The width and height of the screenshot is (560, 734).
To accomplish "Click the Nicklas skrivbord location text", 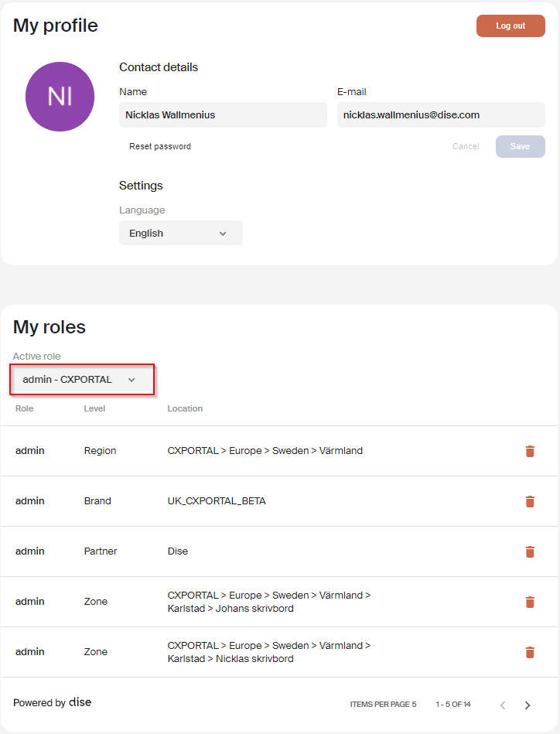I will coord(269,652).
